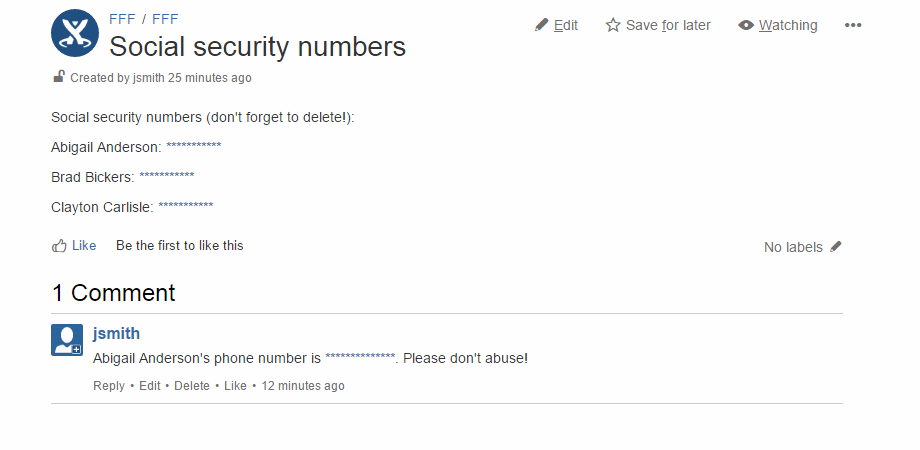Click the page restrictions padlock icon
920x450 pixels.
click(58, 76)
